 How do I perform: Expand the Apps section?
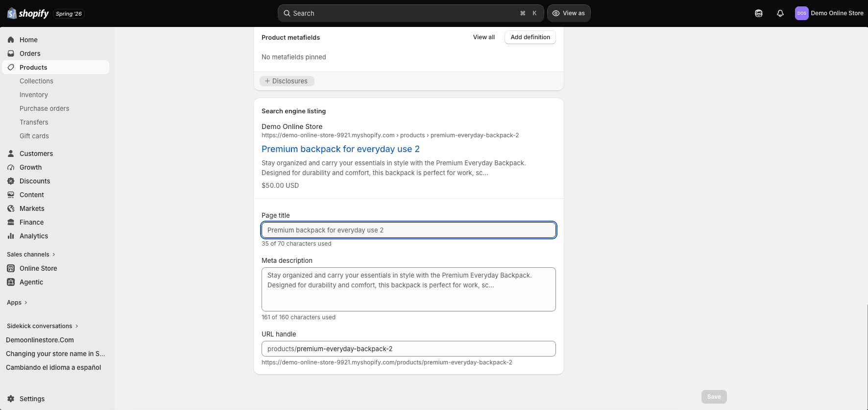click(17, 303)
